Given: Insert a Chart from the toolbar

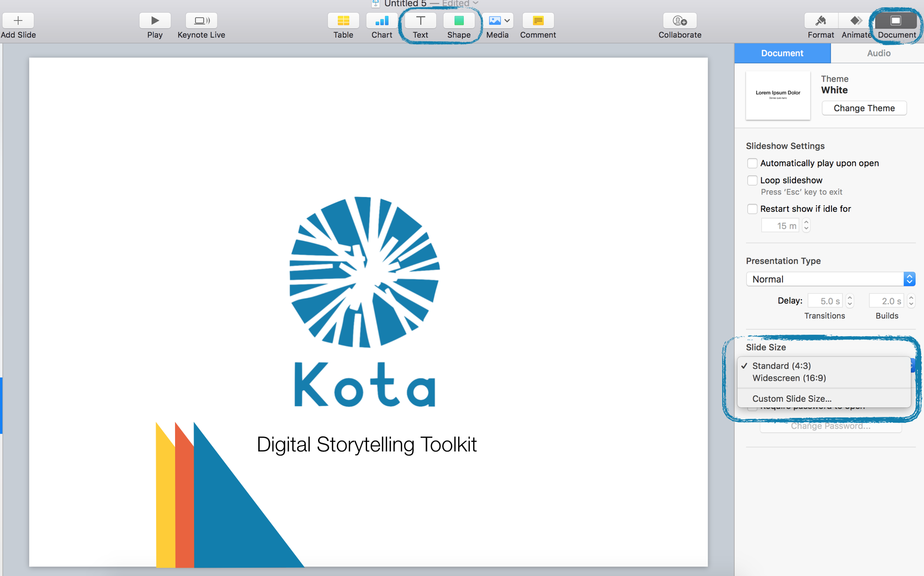Looking at the screenshot, I should (x=382, y=21).
